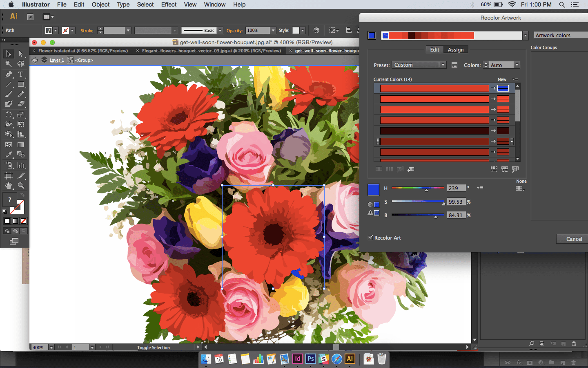
Task: Select the Pen tool
Action: point(8,74)
